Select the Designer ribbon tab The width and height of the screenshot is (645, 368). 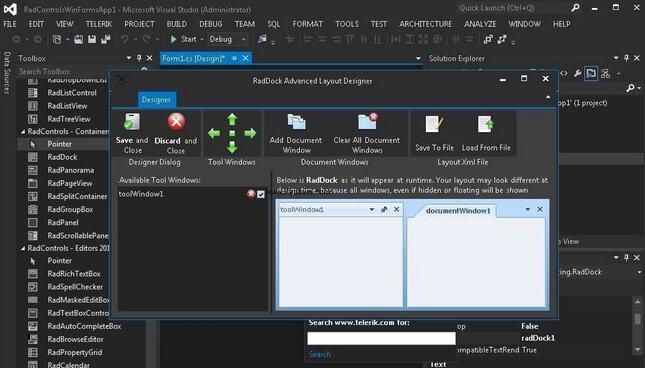(x=156, y=100)
